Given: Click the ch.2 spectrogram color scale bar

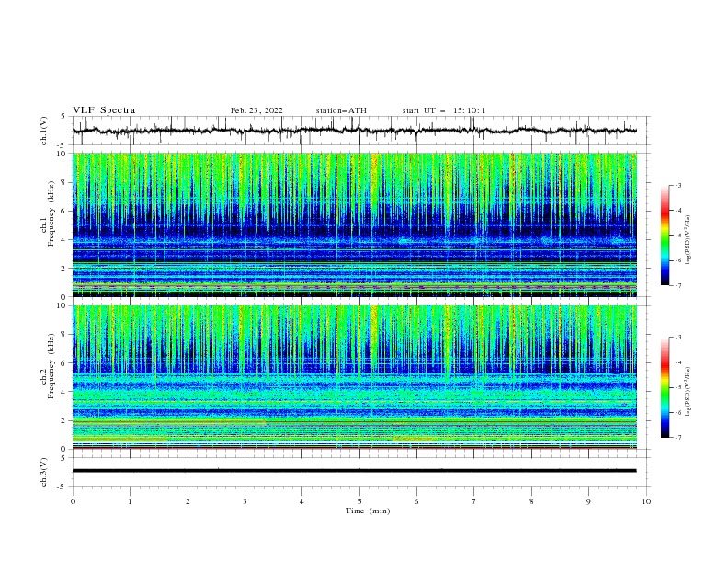Looking at the screenshot, I should coord(665,387).
